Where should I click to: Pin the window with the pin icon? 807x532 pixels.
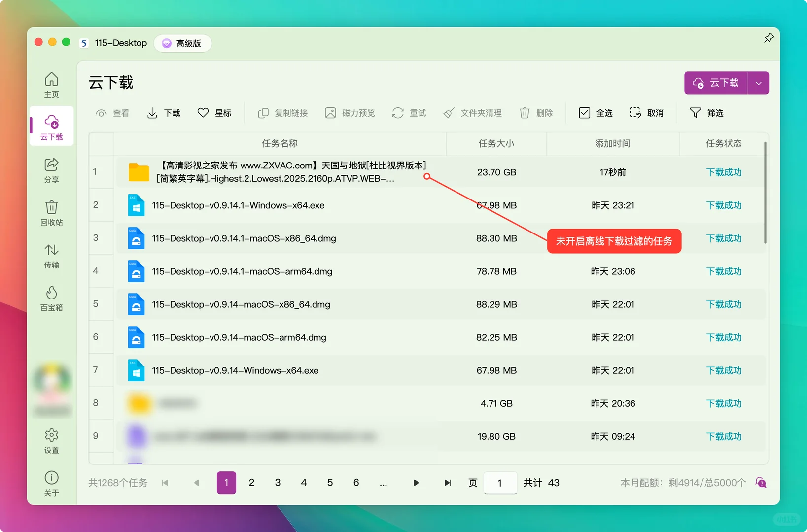769,37
